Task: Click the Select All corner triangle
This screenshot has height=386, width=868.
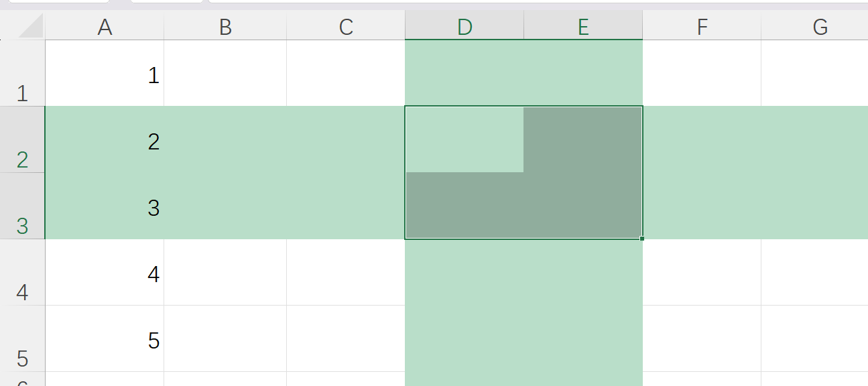Action: [x=30, y=26]
